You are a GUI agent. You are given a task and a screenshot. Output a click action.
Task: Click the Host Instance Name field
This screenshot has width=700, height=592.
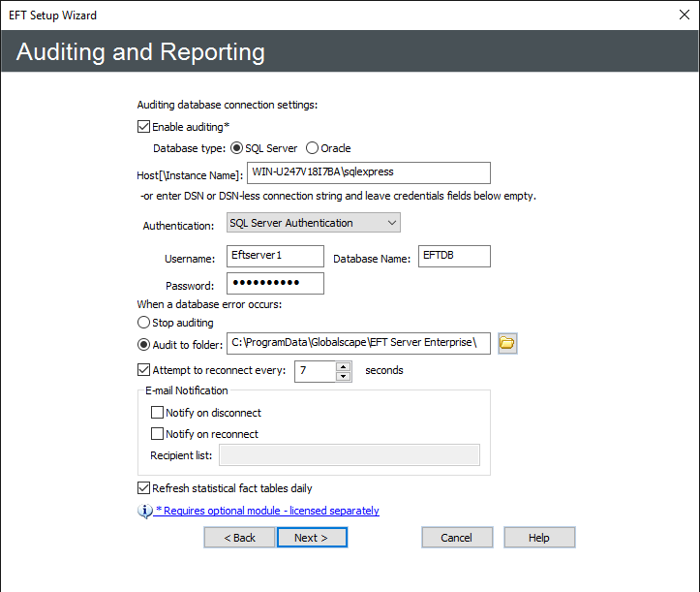[x=368, y=172]
